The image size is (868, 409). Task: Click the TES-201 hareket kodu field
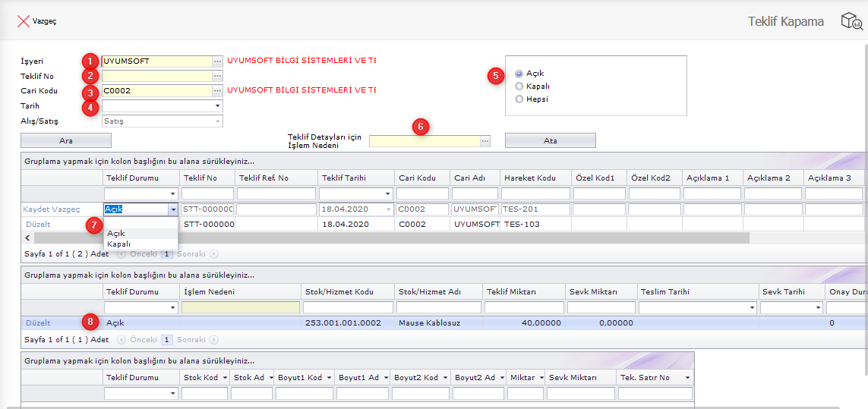(535, 209)
